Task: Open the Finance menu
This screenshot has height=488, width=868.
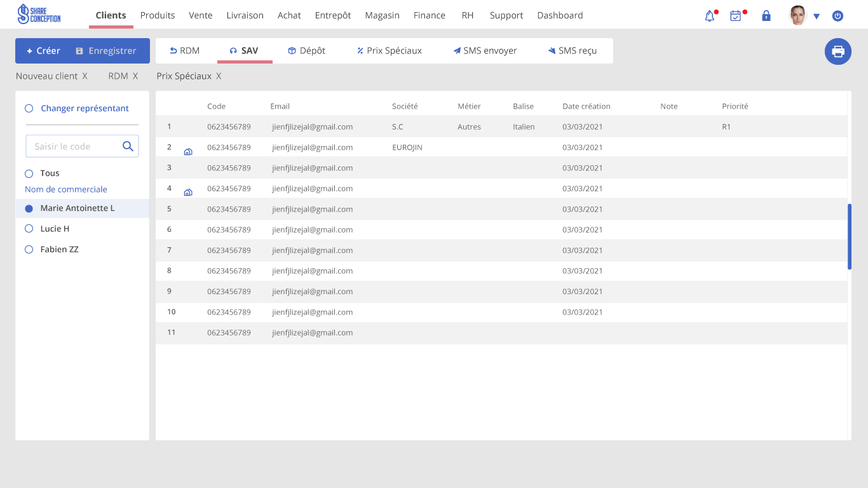Action: [x=429, y=15]
